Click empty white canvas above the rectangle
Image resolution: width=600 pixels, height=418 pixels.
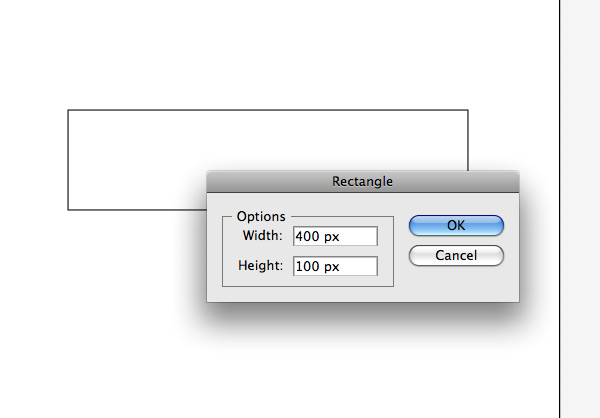pyautogui.click(x=268, y=54)
